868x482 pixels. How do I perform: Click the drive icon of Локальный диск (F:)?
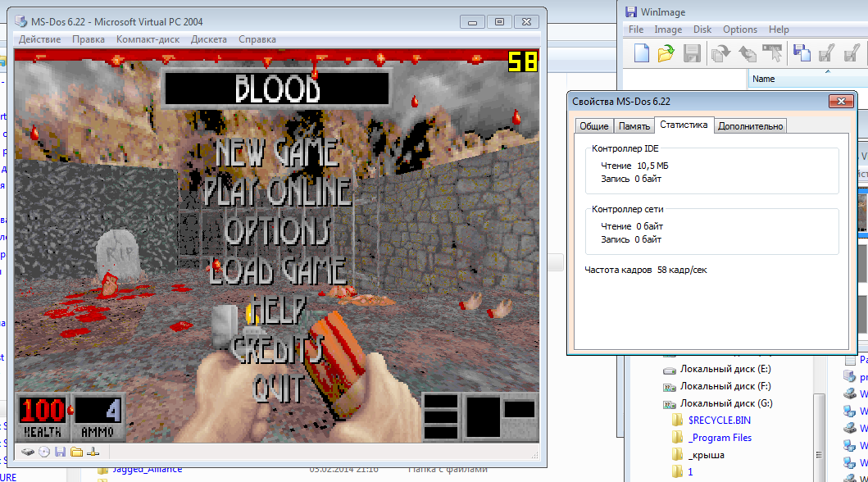coord(670,387)
